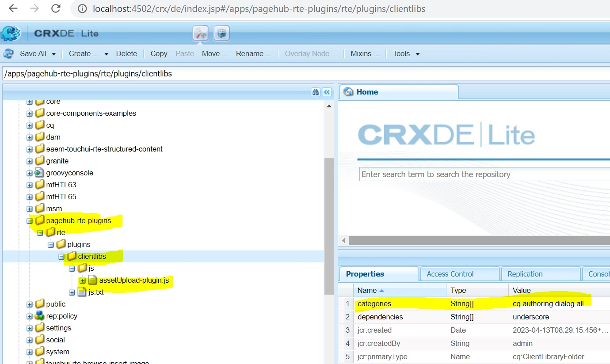
Task: Switch to the Replication tab
Action: click(x=541, y=274)
